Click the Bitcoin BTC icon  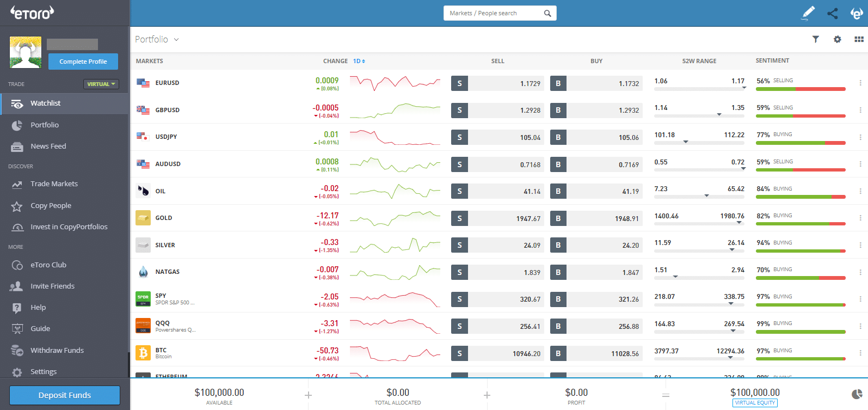(143, 353)
